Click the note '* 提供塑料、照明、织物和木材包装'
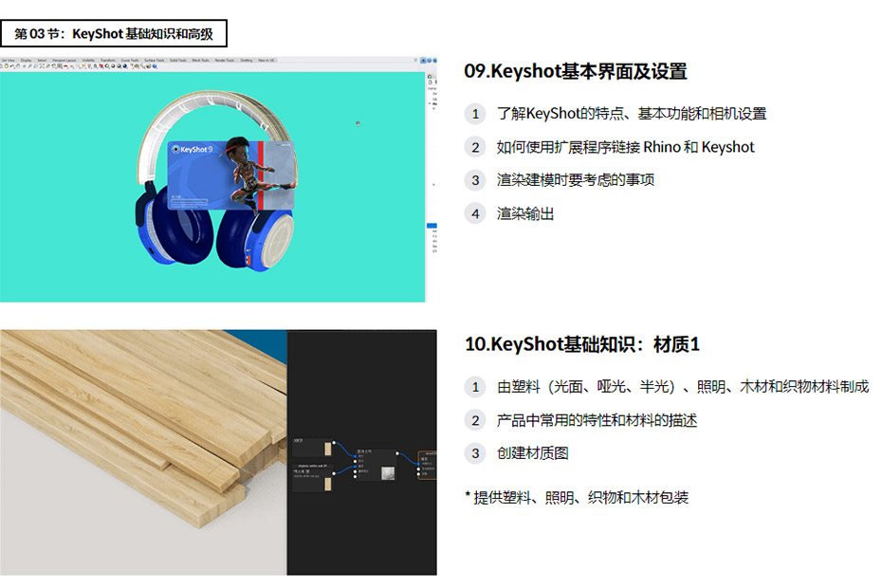 [x=578, y=497]
